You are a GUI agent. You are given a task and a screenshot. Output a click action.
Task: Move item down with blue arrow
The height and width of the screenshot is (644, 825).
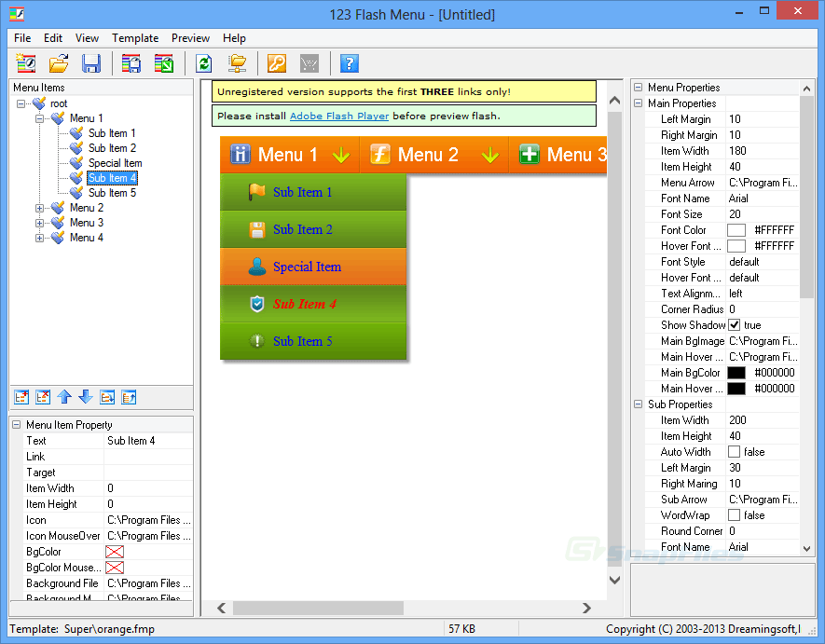coord(86,397)
